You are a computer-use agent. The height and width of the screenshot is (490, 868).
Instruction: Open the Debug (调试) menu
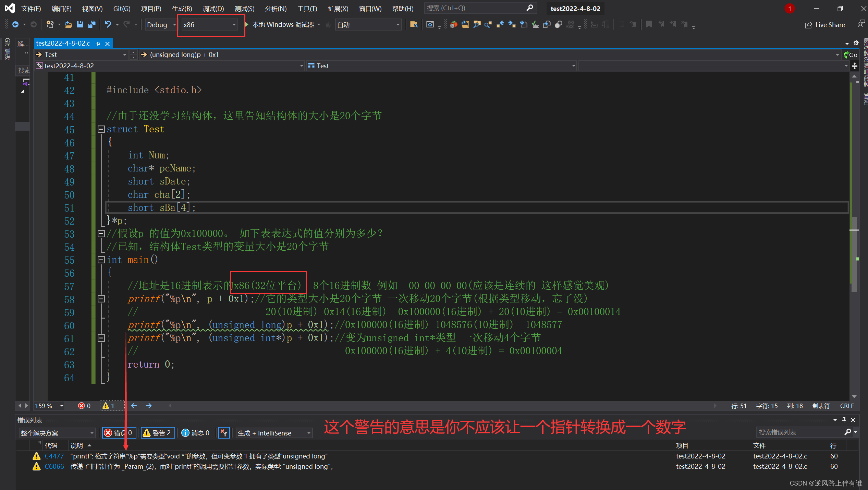click(213, 9)
